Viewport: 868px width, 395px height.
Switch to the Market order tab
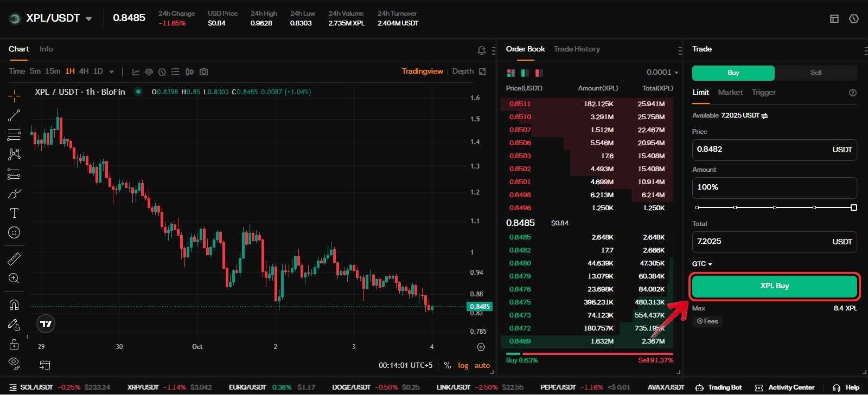[730, 93]
